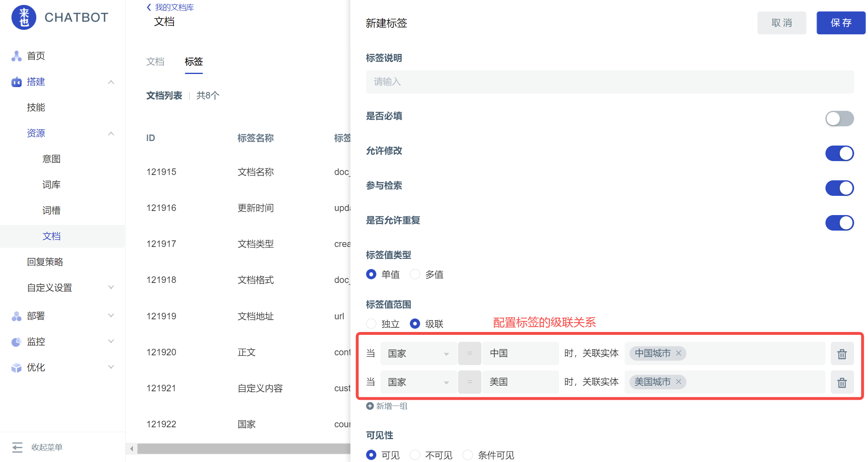Open 词库 in the sidebar
This screenshot has height=462, width=868.
[52, 185]
